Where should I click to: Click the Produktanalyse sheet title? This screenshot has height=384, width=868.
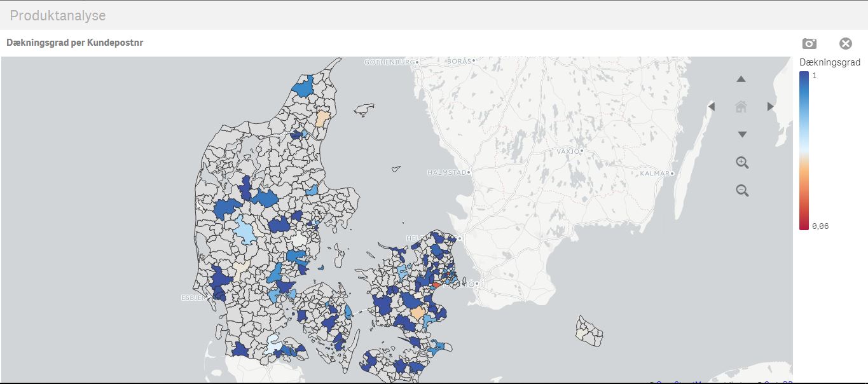point(58,15)
